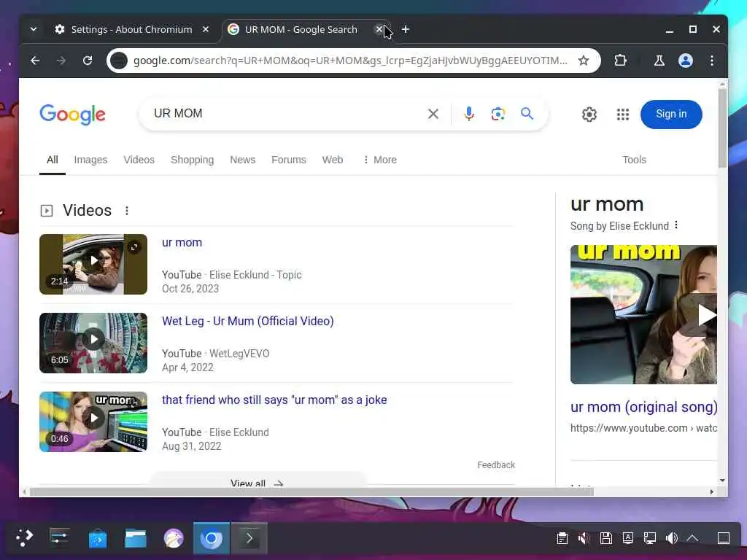Screen dimensions: 747x560
Task: Click the Google logo
Action: point(72,114)
